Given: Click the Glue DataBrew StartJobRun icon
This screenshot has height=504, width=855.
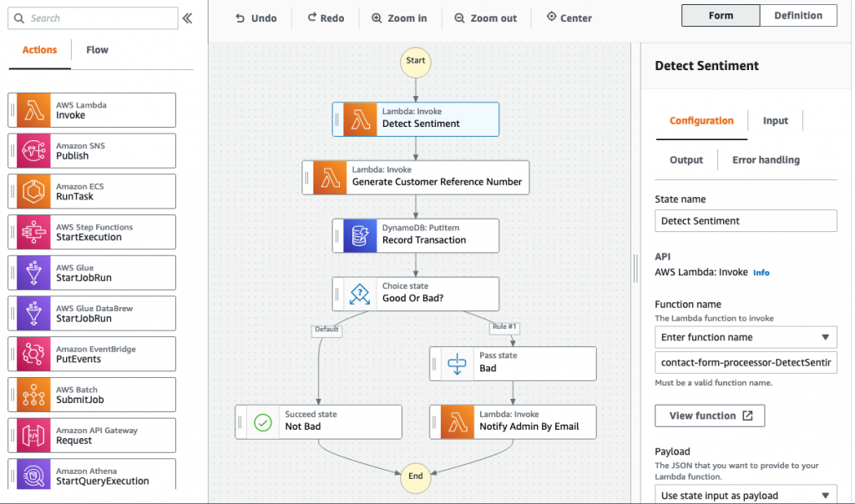Looking at the screenshot, I should pyautogui.click(x=33, y=313).
